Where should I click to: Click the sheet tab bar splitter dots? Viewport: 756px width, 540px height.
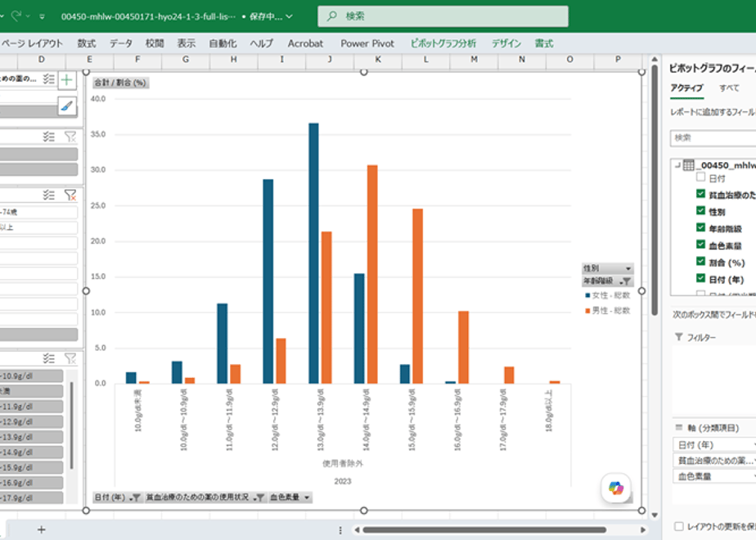pos(340,530)
